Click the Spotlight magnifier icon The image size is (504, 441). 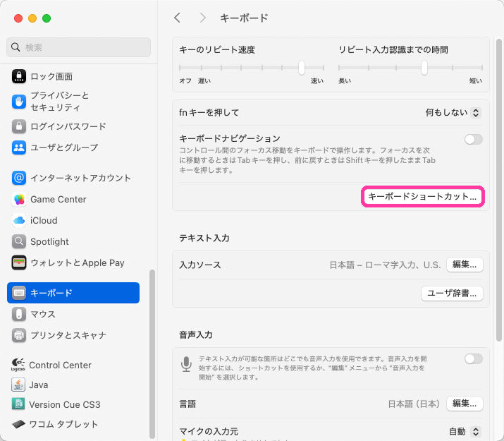(x=19, y=242)
